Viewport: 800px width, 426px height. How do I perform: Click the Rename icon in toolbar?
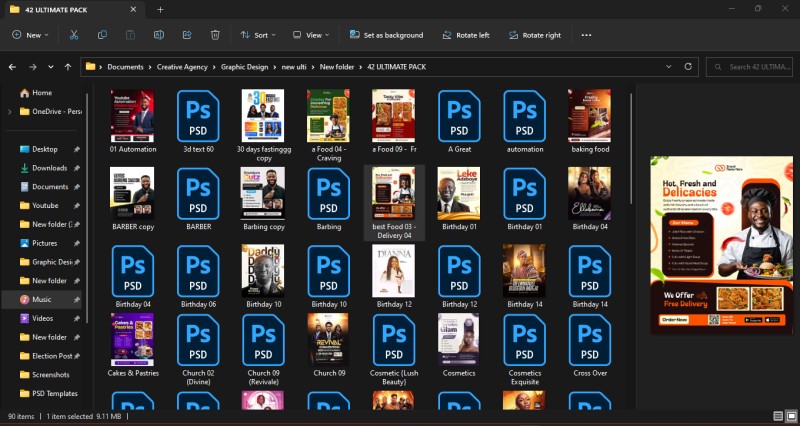coord(159,35)
